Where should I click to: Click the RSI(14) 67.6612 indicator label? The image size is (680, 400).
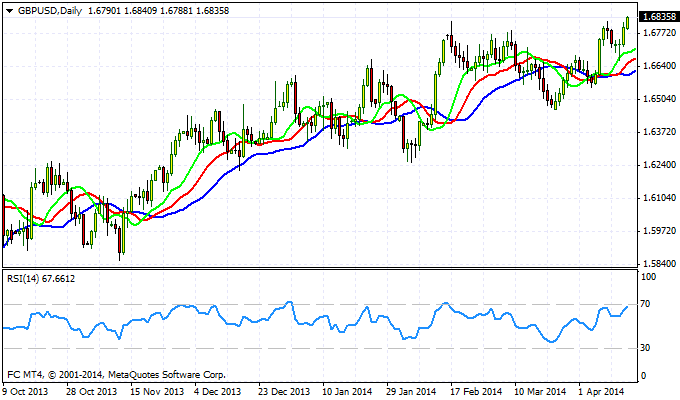(x=41, y=279)
